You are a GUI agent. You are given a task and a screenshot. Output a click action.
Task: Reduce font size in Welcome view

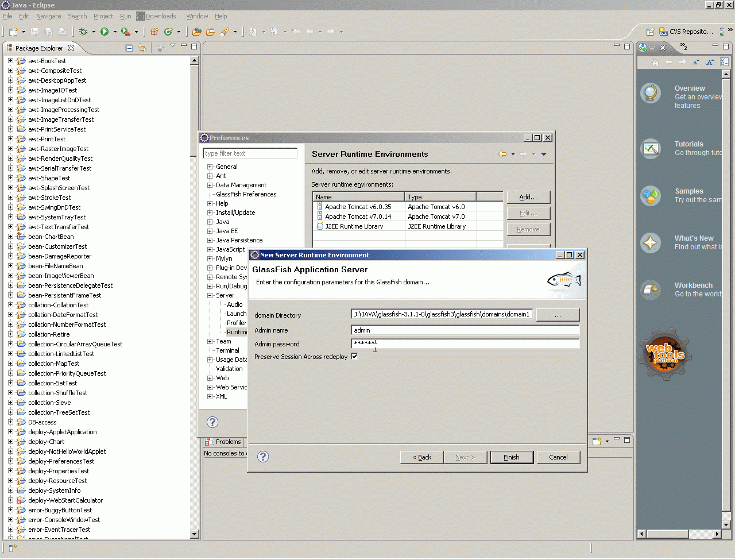(x=696, y=62)
